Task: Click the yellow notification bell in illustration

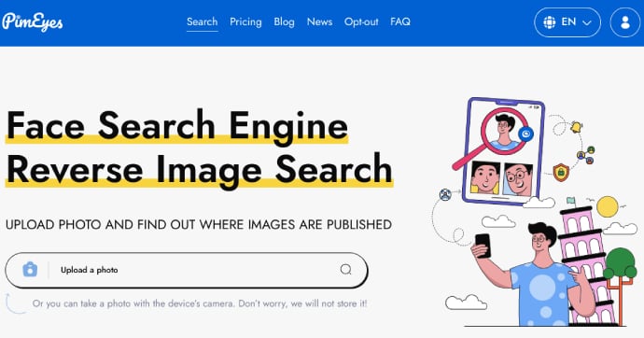Action: pyautogui.click(x=576, y=127)
